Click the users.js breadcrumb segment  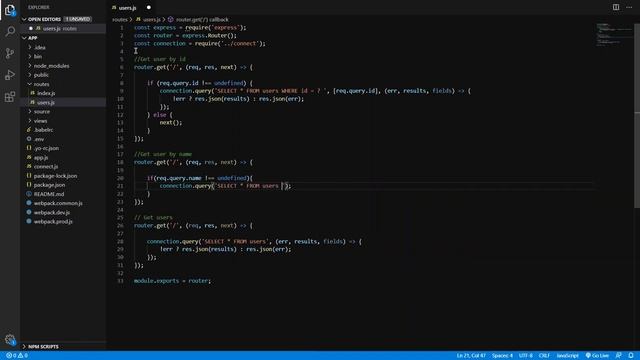pyautogui.click(x=151, y=20)
